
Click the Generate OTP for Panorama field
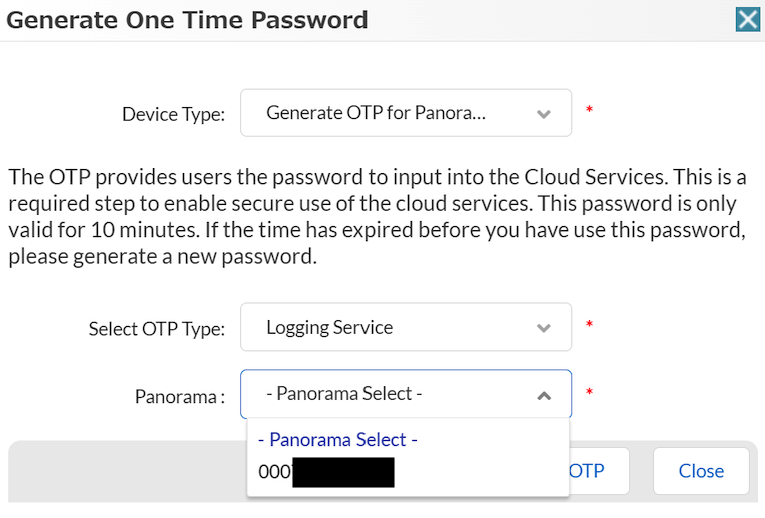point(376,113)
